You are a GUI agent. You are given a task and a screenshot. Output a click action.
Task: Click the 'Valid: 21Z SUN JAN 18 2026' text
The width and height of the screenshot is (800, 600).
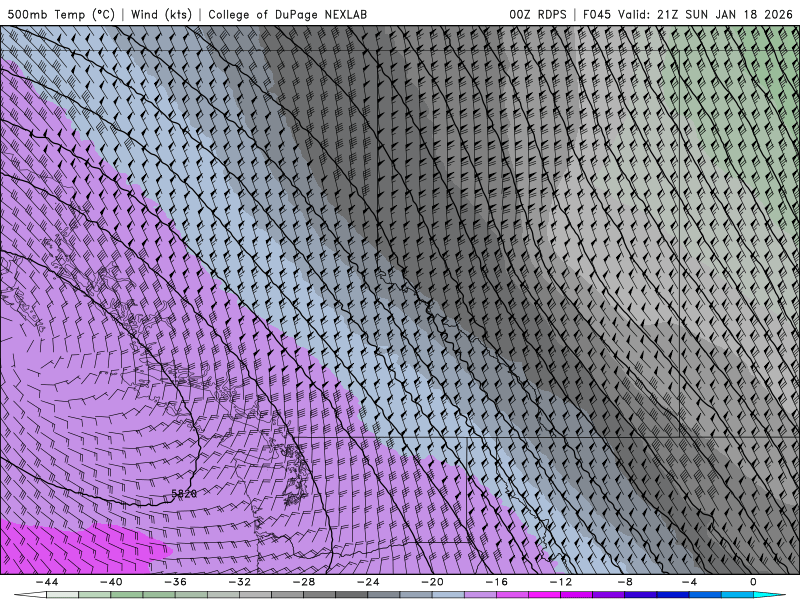(x=706, y=14)
